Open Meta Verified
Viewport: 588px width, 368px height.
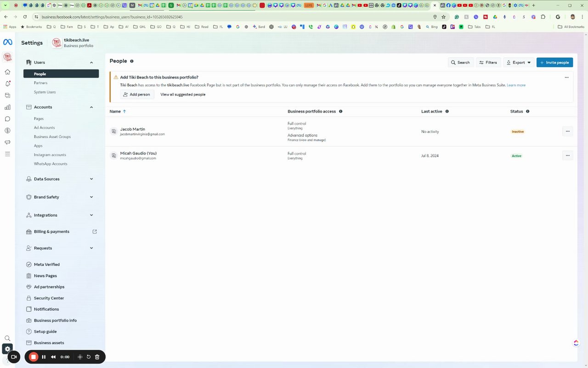pyautogui.click(x=47, y=265)
